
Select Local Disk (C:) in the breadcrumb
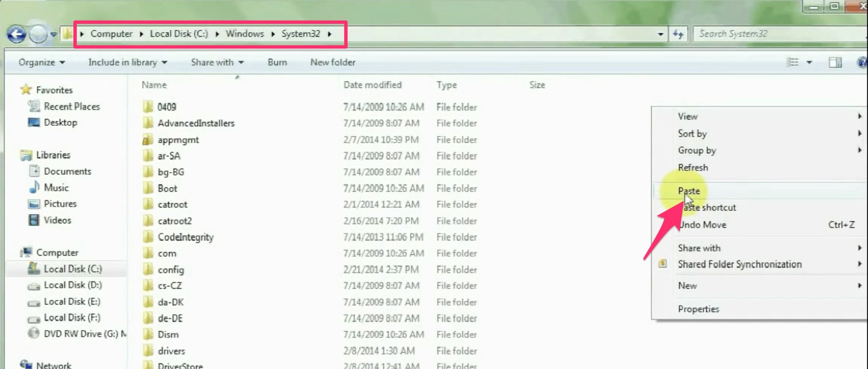[x=179, y=34]
